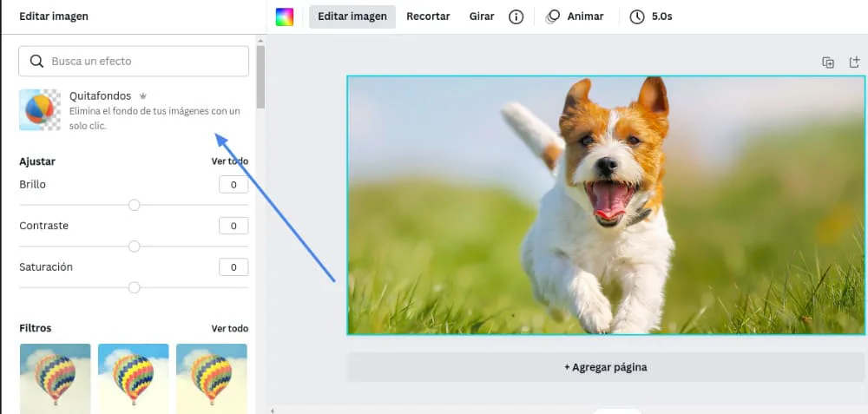Click the small collapse arrow at bottom of panel

tap(271, 411)
